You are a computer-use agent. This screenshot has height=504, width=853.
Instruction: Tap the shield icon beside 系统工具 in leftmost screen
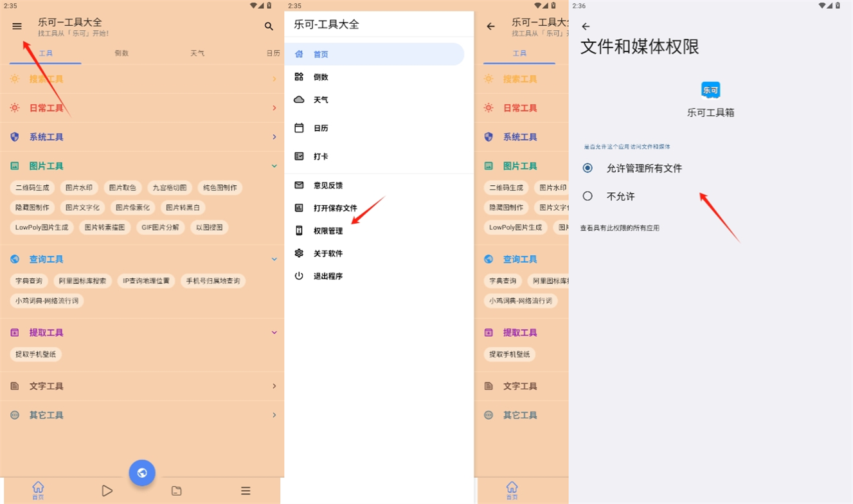pos(15,137)
